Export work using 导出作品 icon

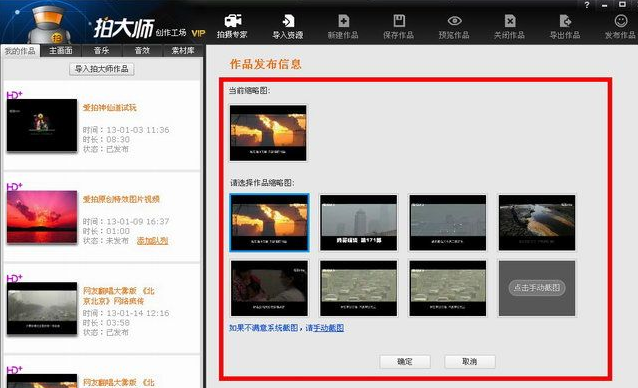[565, 27]
